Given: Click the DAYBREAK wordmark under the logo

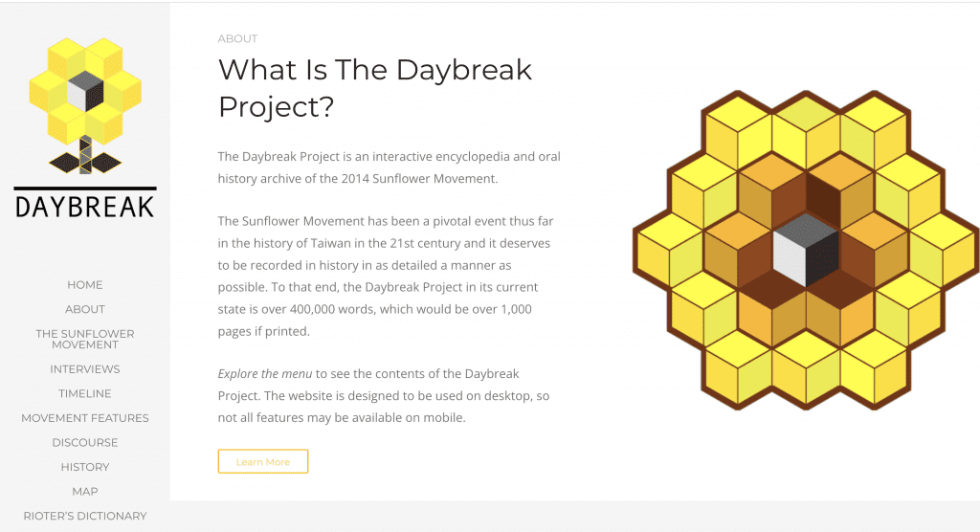Looking at the screenshot, I should click(x=85, y=205).
